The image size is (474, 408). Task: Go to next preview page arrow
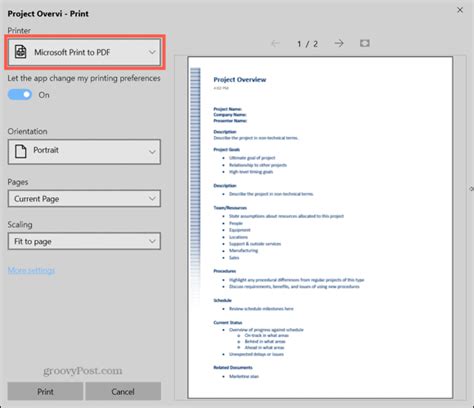click(x=339, y=43)
